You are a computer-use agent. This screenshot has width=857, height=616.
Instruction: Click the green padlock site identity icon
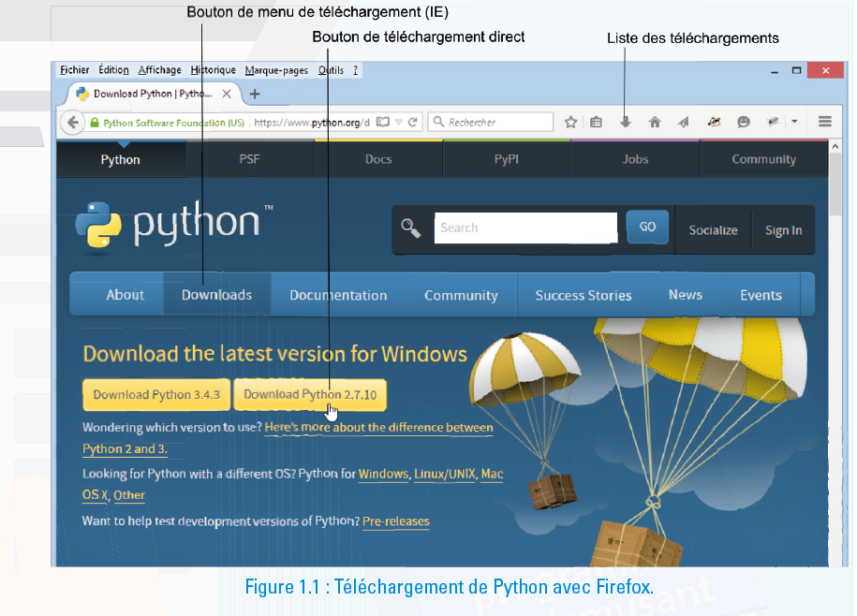pos(95,123)
